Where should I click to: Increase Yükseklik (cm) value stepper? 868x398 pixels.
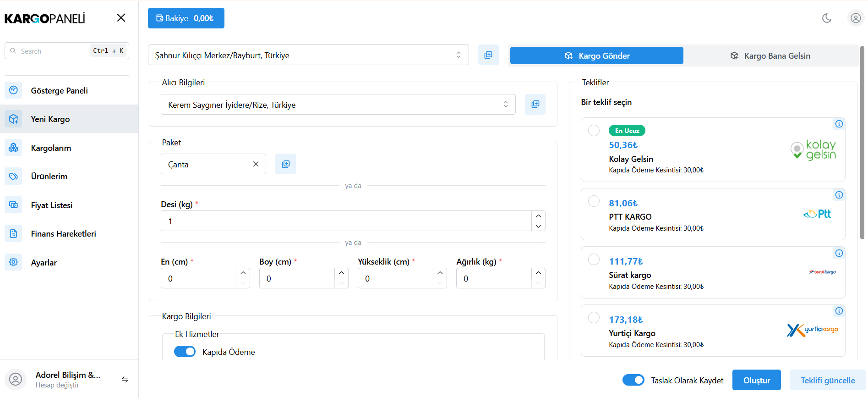pos(440,273)
